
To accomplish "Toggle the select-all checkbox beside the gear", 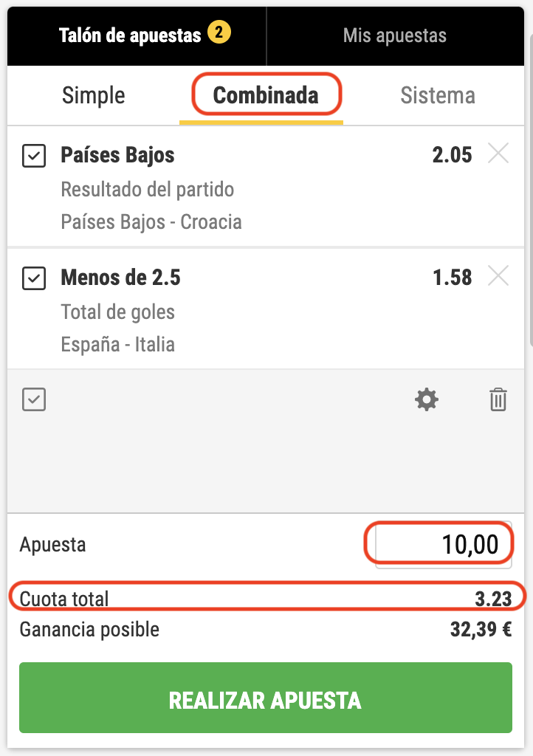I will 34,400.
